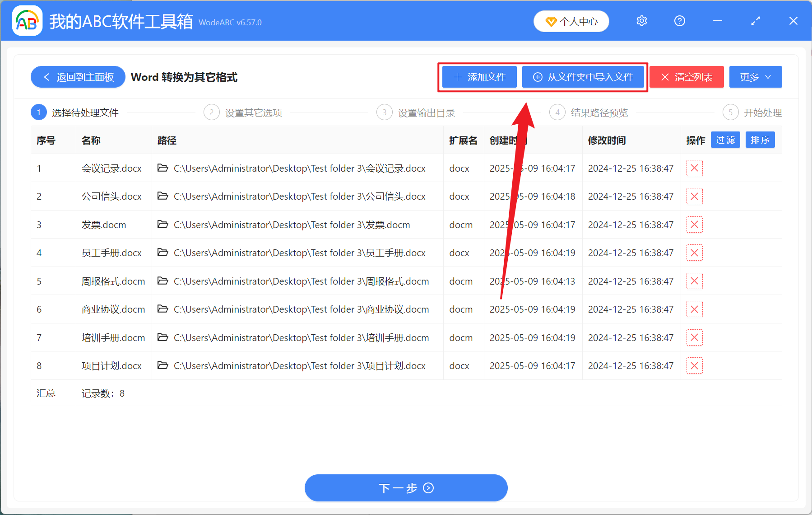Click modified time in 培训手册.docm row
This screenshot has height=515, width=812.
point(631,338)
